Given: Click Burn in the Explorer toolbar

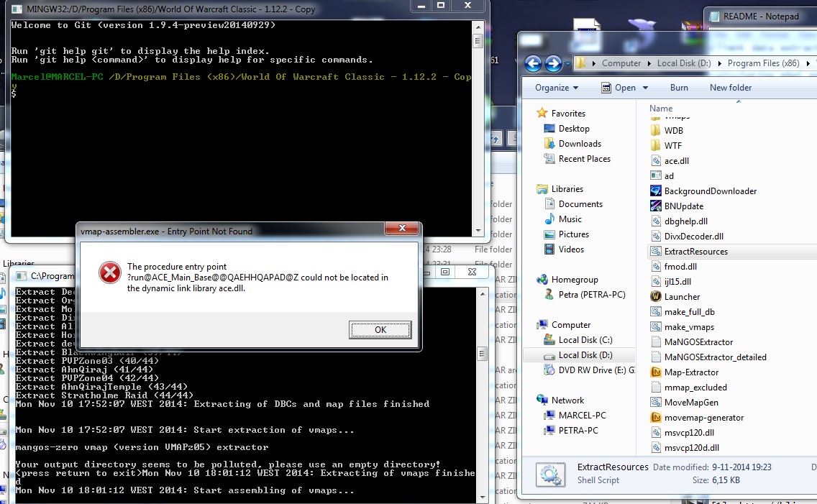Looking at the screenshot, I should [679, 88].
